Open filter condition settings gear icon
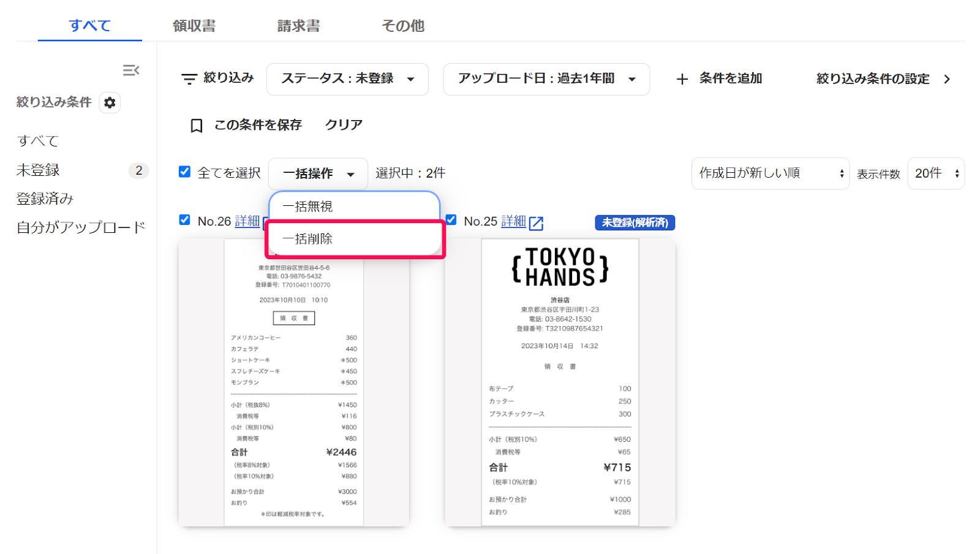Screen dimensions: 980x554 tap(110, 102)
